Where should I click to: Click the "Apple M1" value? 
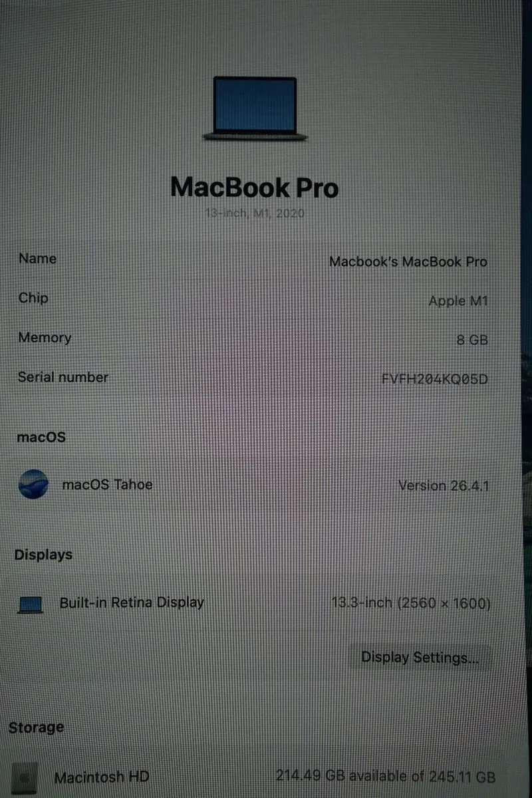(458, 301)
